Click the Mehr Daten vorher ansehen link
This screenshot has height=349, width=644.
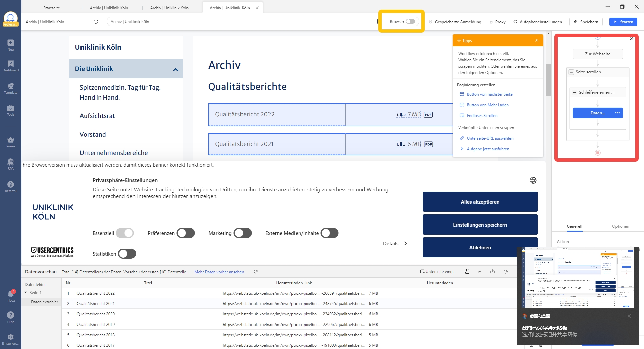click(x=219, y=272)
